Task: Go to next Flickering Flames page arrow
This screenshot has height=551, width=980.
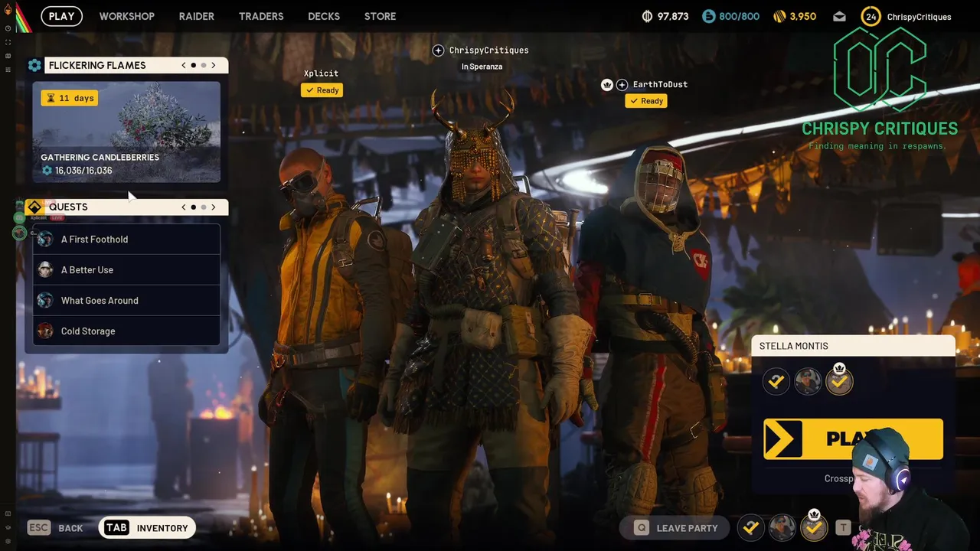Action: [214, 66]
